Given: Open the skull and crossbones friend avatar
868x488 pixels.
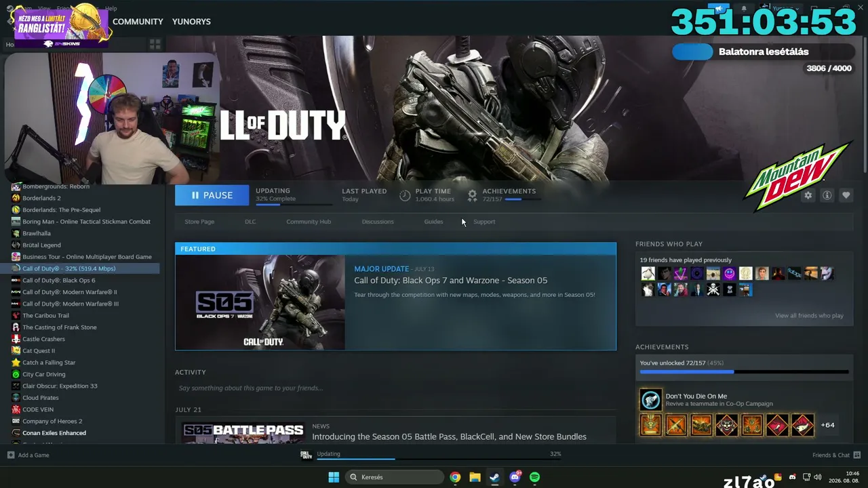Looking at the screenshot, I should 713,290.
